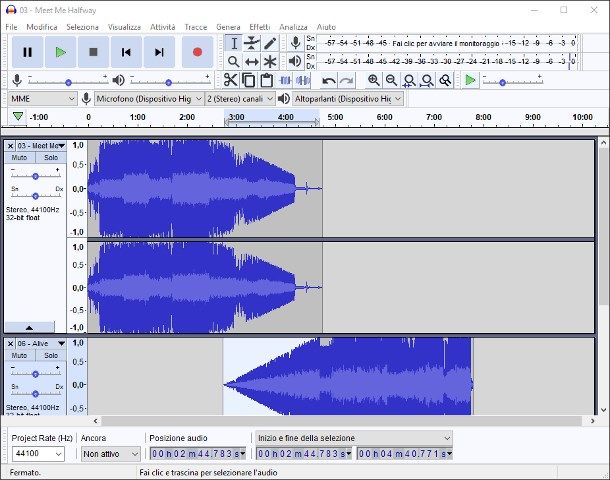The height and width of the screenshot is (480, 610).
Task: Mute the 06 - Alive track
Action: click(19, 356)
